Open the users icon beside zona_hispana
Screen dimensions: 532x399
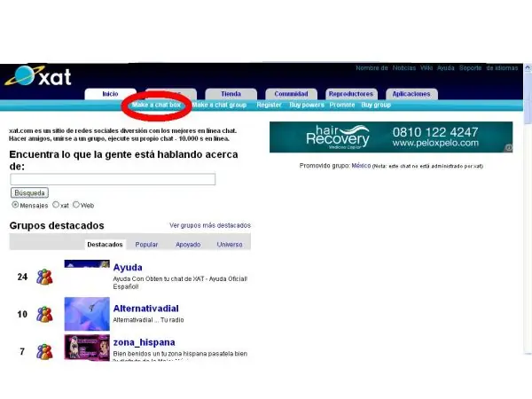click(44, 351)
